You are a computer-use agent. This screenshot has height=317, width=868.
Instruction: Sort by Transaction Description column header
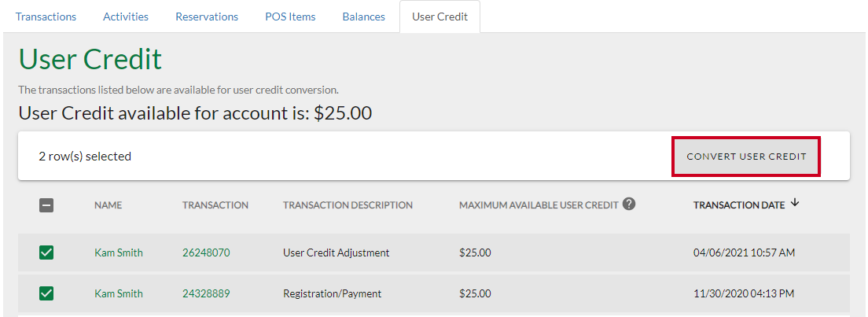[348, 205]
